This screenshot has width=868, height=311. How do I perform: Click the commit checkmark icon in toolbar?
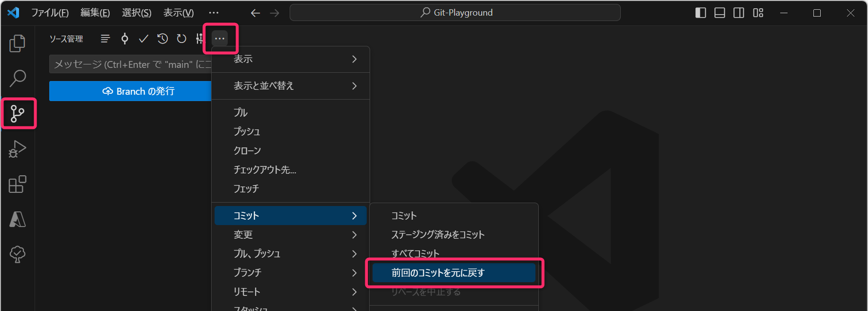(x=143, y=39)
